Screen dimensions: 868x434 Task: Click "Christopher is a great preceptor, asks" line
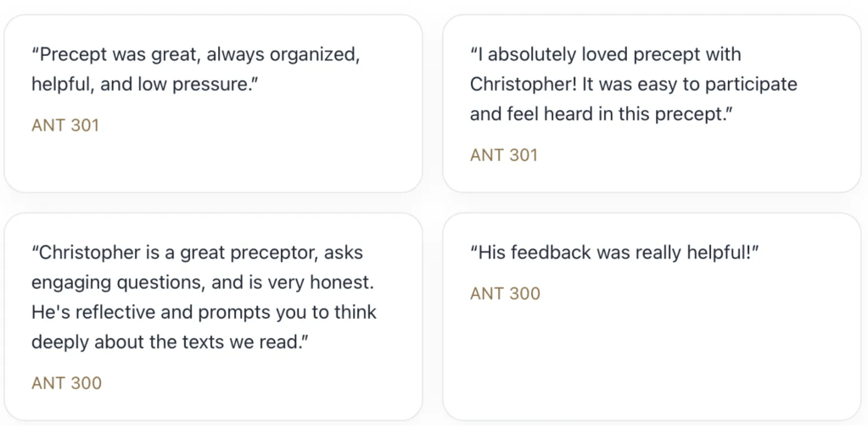coord(197,253)
